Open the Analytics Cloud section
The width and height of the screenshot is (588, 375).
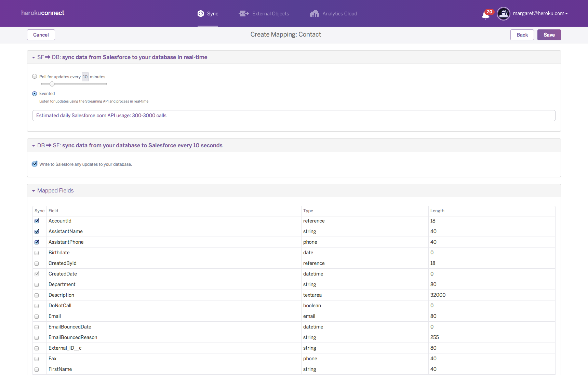tap(314, 13)
